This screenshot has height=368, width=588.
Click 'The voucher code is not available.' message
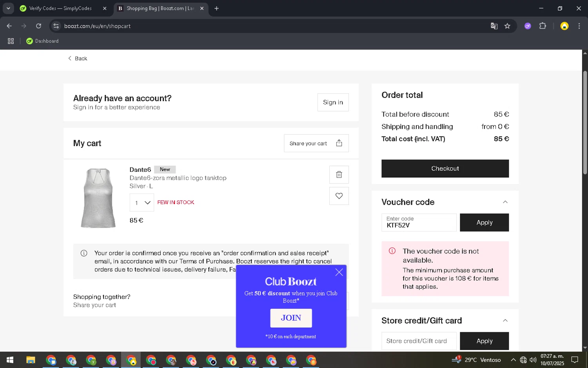pyautogui.click(x=441, y=255)
